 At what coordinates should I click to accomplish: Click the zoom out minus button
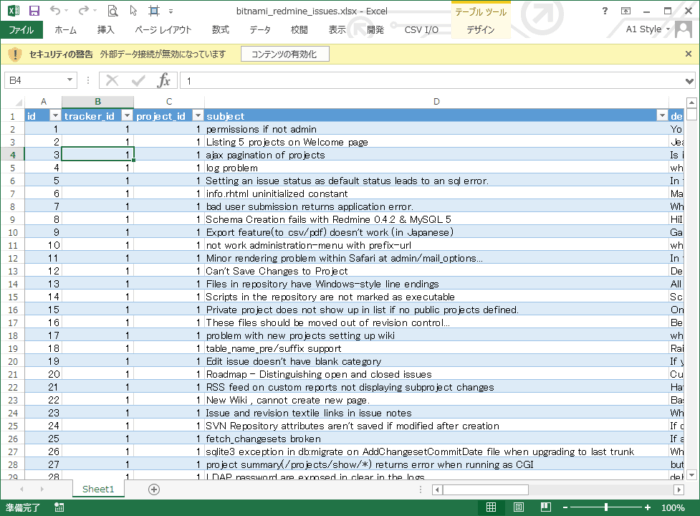click(x=565, y=508)
